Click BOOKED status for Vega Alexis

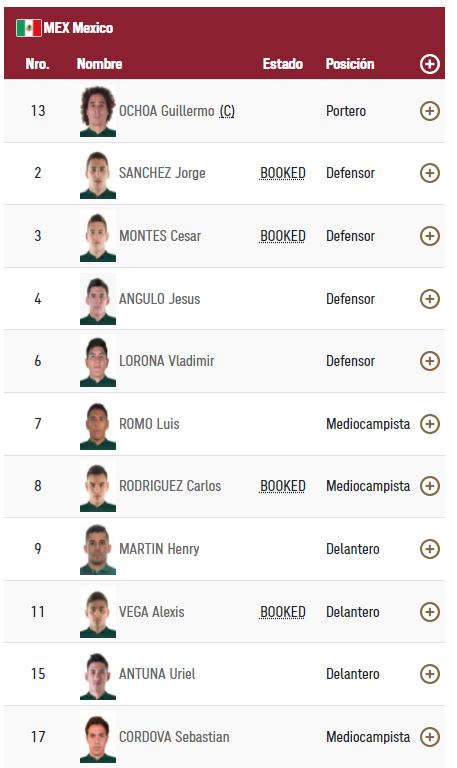[x=283, y=612]
